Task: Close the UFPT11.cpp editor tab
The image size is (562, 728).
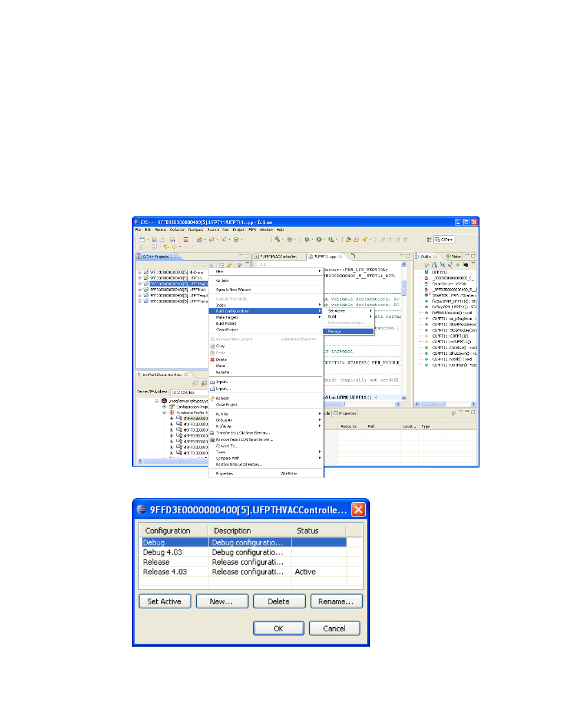Action: pos(340,256)
